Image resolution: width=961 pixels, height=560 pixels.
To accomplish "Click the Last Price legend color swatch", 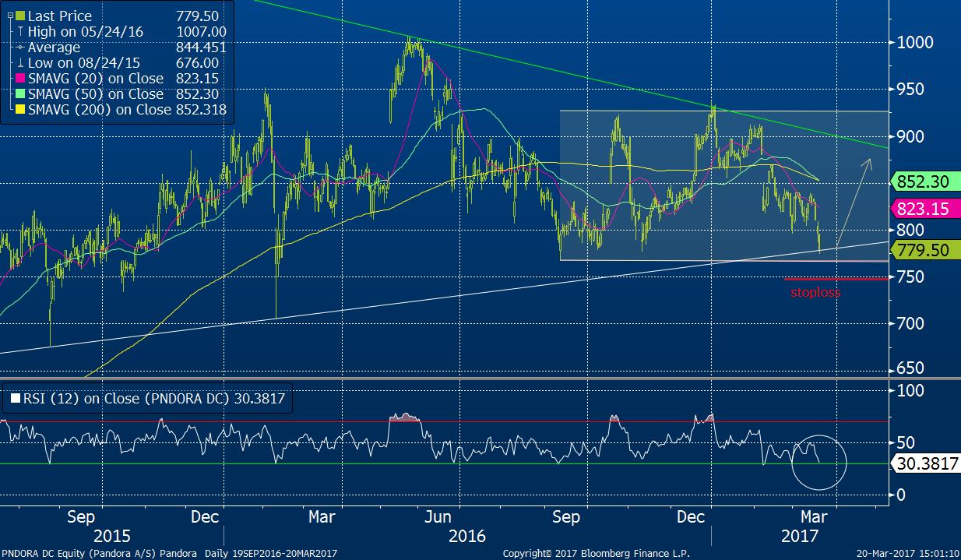I will click(19, 16).
